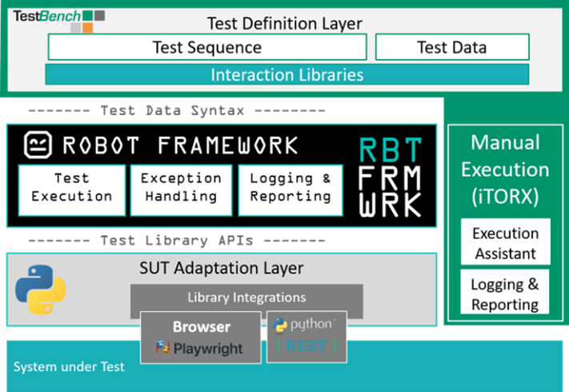This screenshot has width=569, height=392.
Task: Click the Exception Handling box
Action: point(181,190)
